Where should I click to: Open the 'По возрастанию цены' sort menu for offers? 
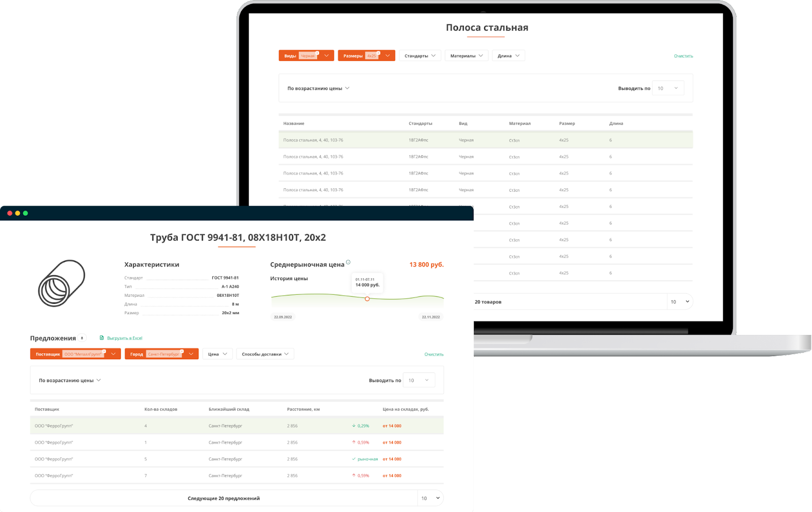70,380
